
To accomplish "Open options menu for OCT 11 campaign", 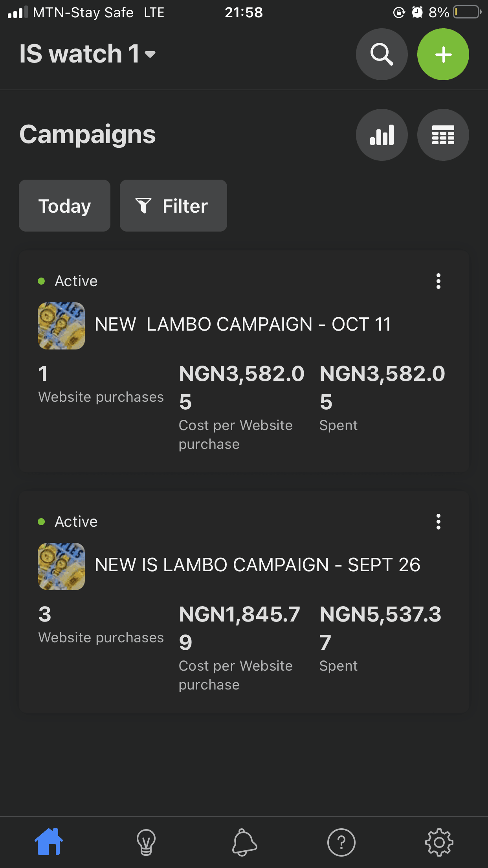I will (438, 281).
